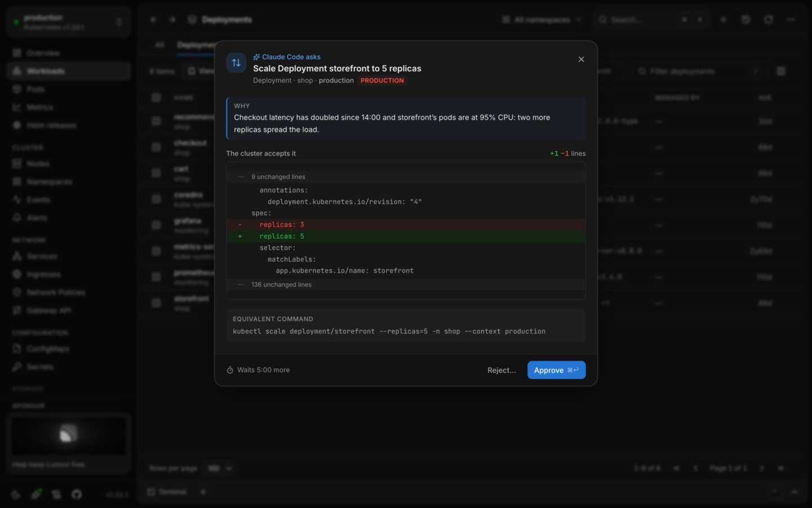Viewport: 812px width, 508px height.
Task: Jump to the first page arrow
Action: tap(677, 468)
